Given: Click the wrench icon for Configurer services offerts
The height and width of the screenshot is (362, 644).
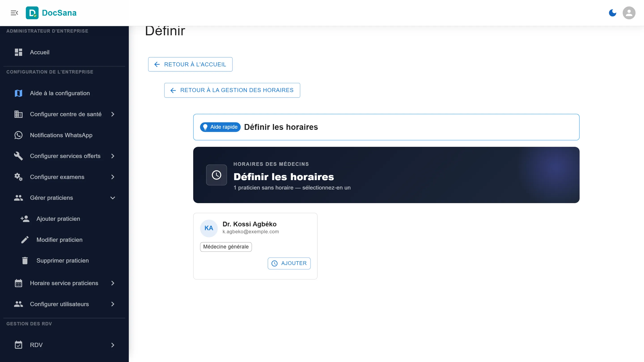Looking at the screenshot, I should 19,156.
